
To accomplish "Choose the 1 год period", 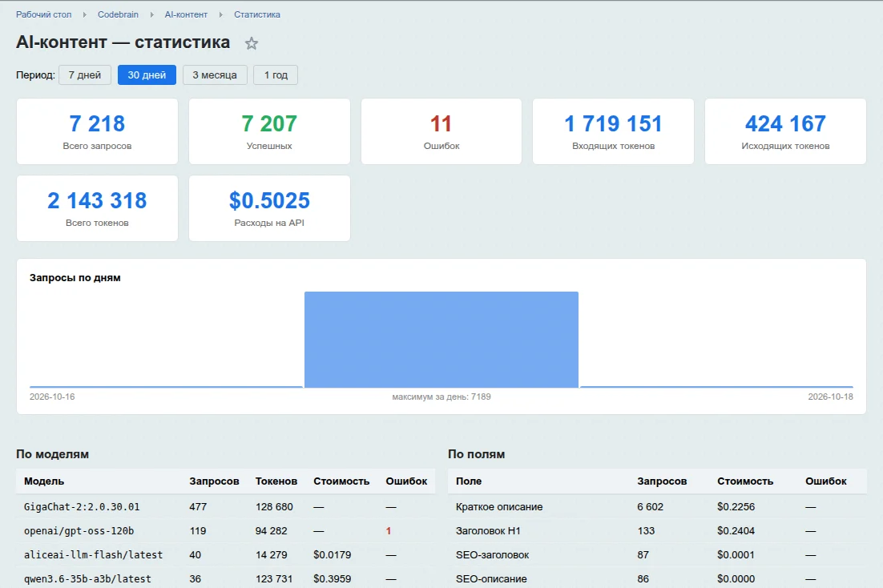I will pos(276,75).
